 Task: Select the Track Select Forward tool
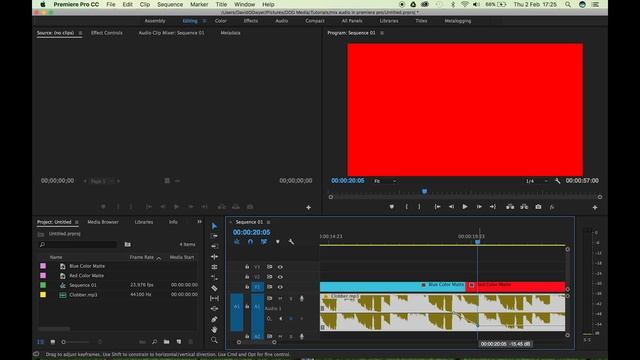[214, 236]
